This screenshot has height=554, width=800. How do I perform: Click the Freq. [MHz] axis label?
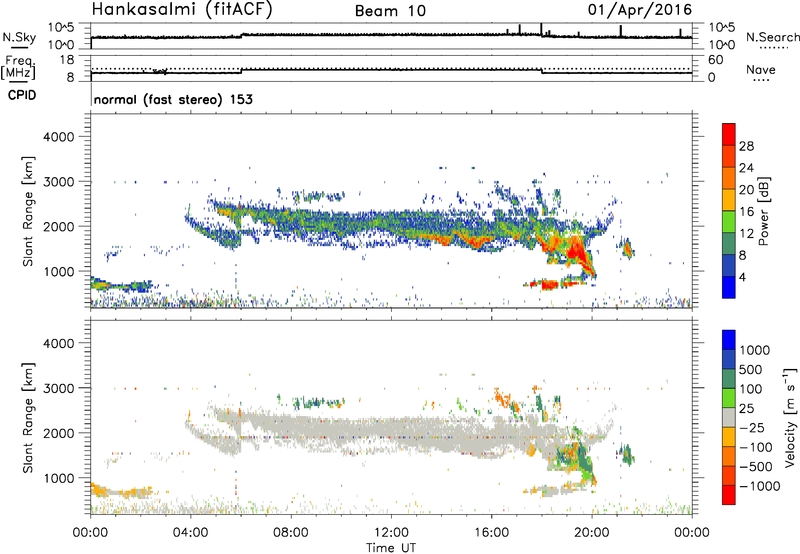pyautogui.click(x=18, y=68)
